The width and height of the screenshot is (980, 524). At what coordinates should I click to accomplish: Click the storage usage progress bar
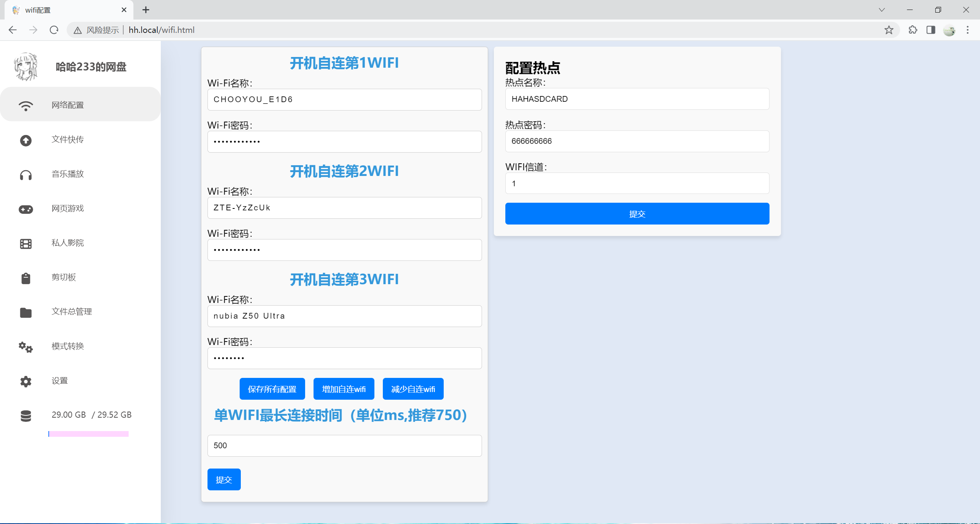coord(88,434)
